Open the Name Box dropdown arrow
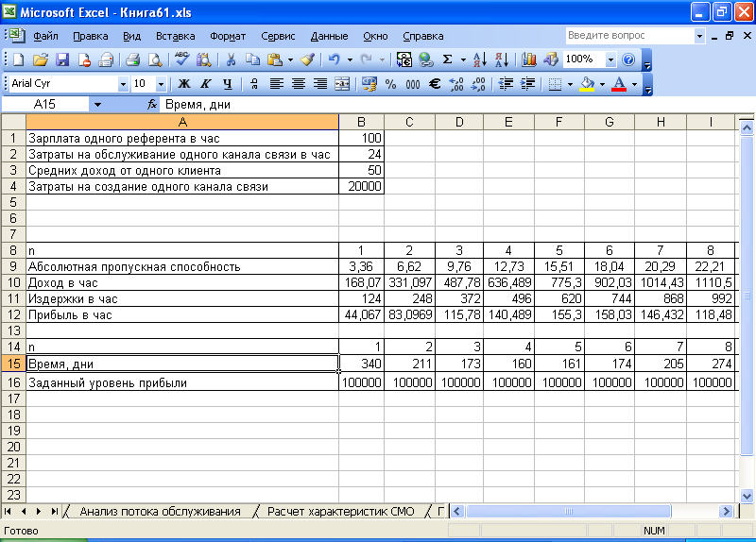This screenshot has height=542, width=756. [x=97, y=105]
